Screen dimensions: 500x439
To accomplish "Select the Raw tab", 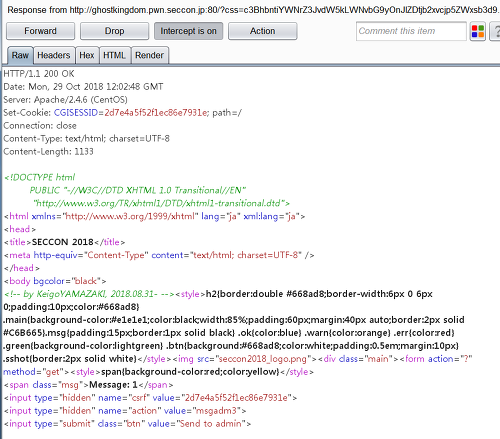I will pos(20,55).
